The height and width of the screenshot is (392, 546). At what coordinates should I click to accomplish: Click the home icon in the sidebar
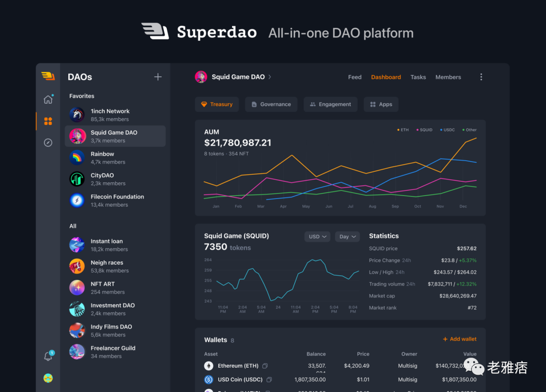pos(48,100)
